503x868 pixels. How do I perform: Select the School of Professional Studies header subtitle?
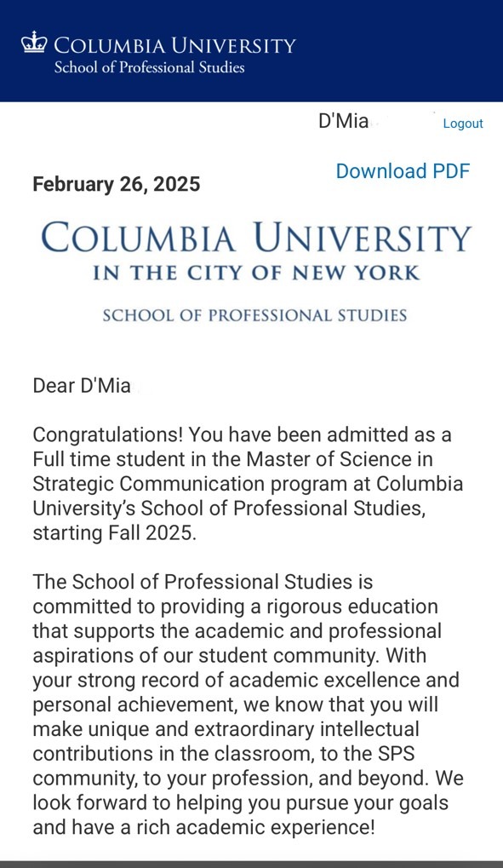pos(150,67)
